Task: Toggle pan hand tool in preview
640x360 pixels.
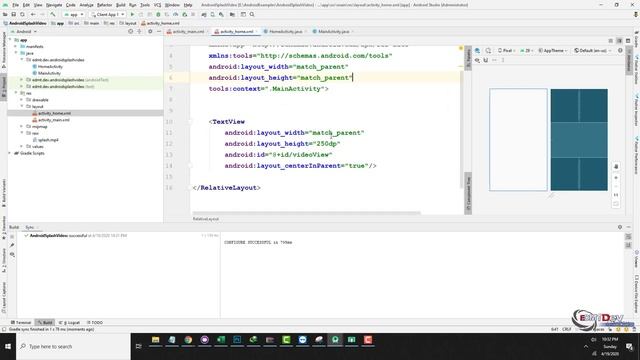Action: click(616, 167)
